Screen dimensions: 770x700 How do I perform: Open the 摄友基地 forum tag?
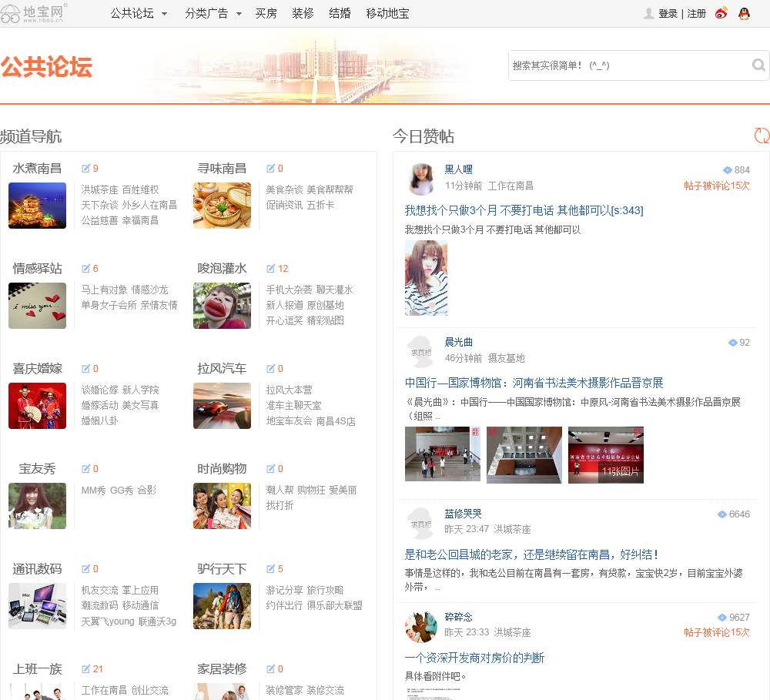coord(507,358)
